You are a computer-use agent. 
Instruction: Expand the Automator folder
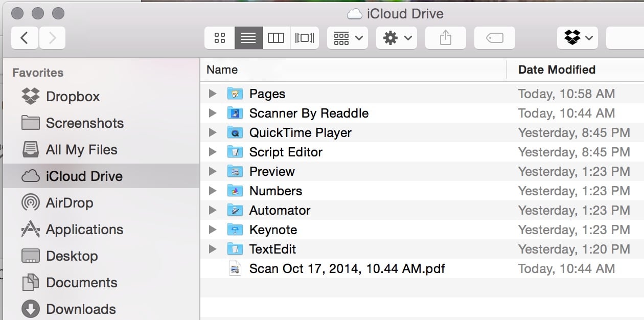[213, 211]
